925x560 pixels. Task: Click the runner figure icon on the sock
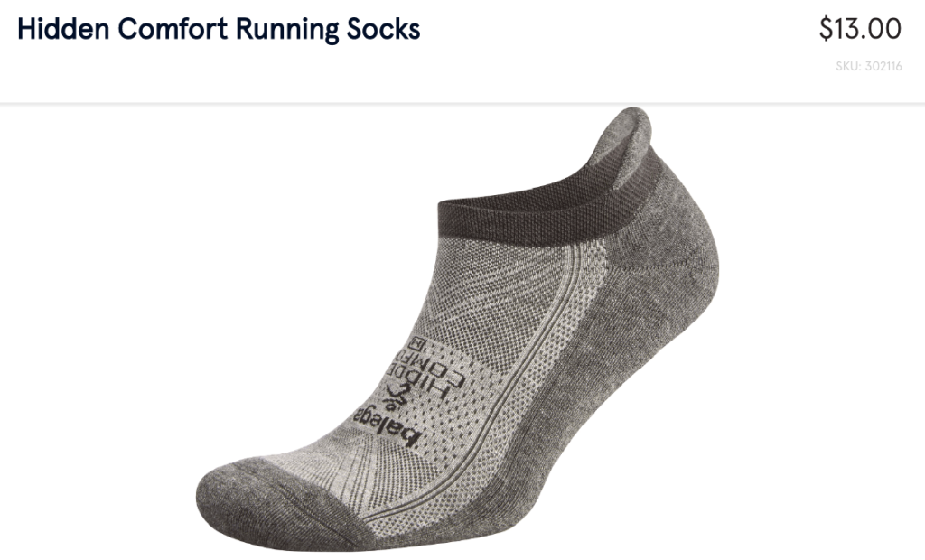397,396
